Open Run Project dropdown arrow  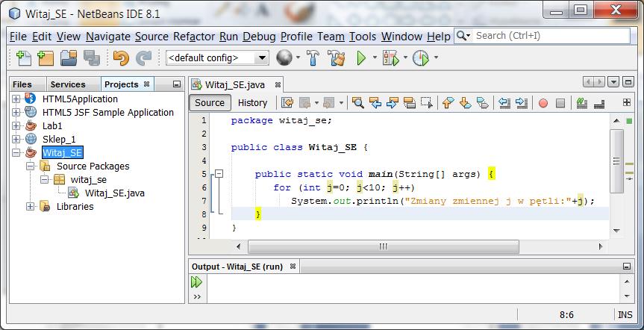pyautogui.click(x=375, y=57)
